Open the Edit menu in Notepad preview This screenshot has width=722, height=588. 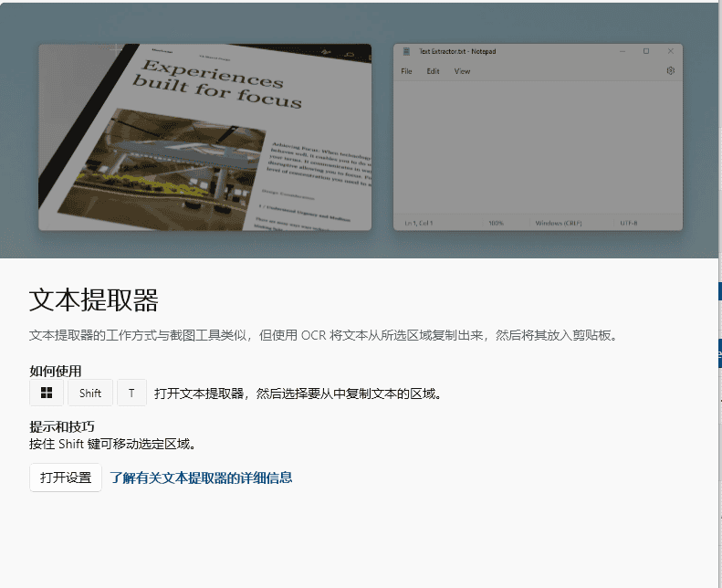[433, 71]
